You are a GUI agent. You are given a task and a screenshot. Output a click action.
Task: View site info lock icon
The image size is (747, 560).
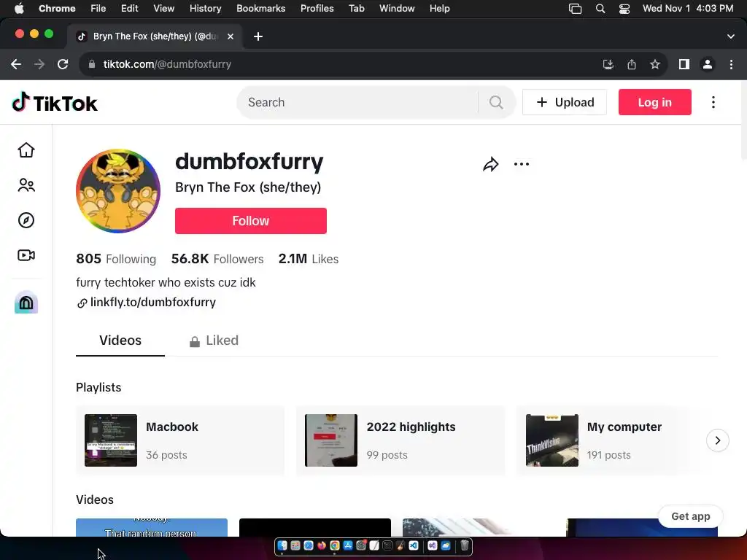pos(92,64)
